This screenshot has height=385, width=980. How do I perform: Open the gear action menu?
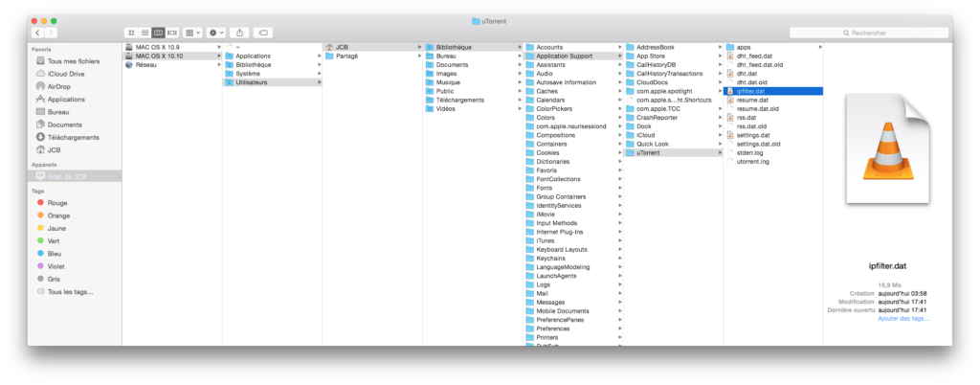216,33
